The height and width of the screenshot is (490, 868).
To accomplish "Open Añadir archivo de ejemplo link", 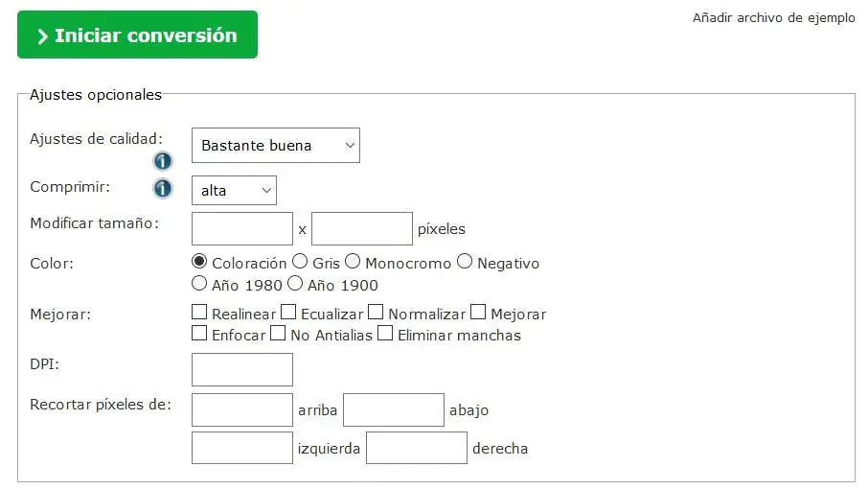I will pos(773,18).
